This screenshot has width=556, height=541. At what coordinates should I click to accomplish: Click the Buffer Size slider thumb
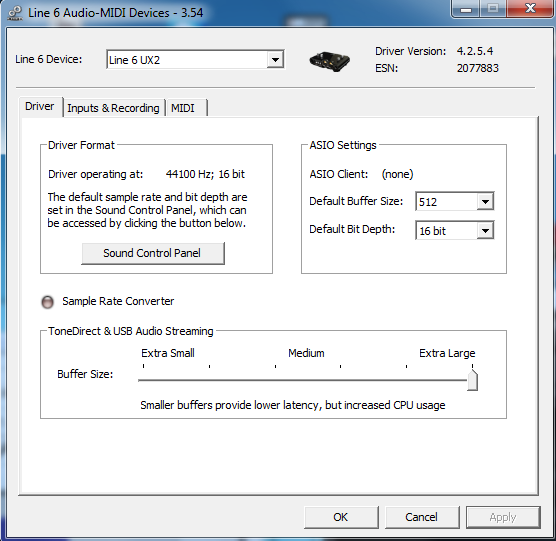472,380
